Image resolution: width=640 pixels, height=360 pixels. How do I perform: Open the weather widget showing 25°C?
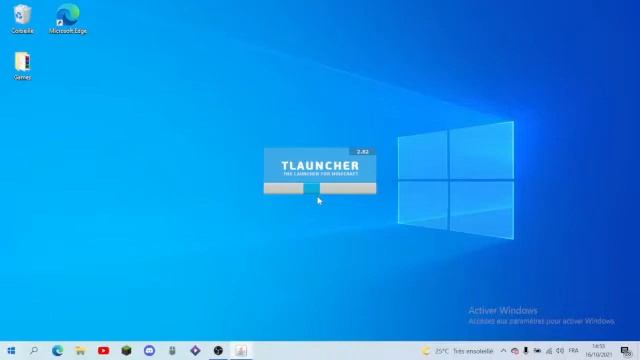(x=457, y=351)
